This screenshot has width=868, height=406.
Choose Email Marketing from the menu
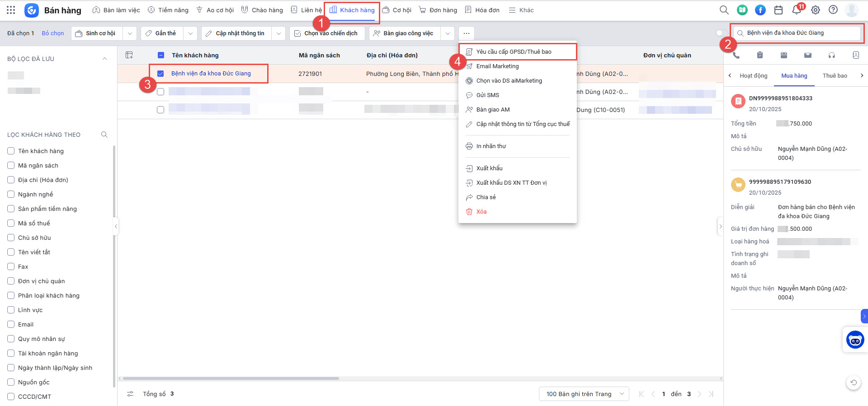[x=518, y=66]
